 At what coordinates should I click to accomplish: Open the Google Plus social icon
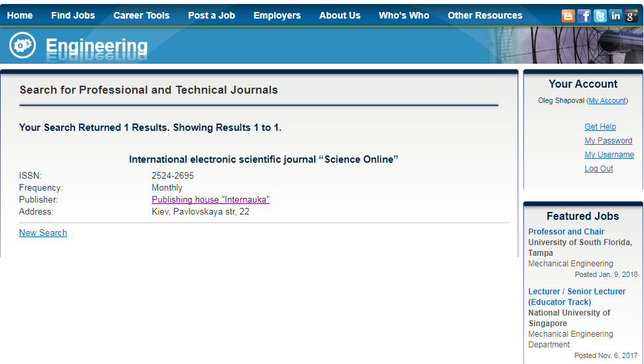click(x=631, y=16)
